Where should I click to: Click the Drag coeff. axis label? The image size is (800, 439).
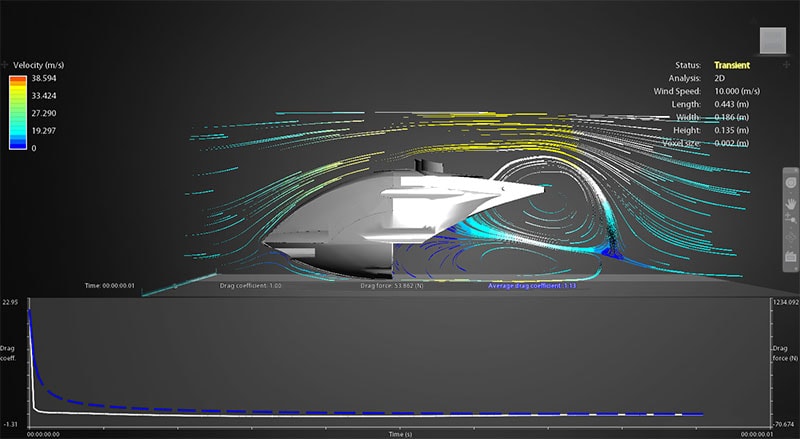click(x=8, y=353)
